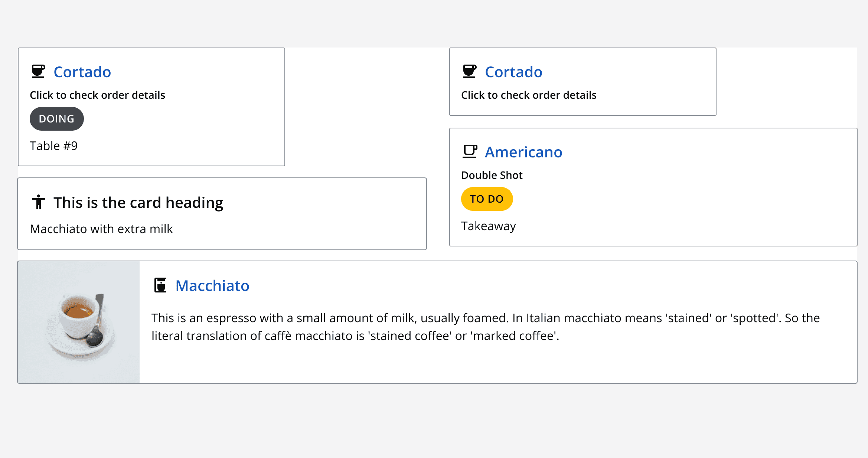The height and width of the screenshot is (458, 868).
Task: Click the coffee machine icon beside Macchiato
Action: [x=161, y=285]
